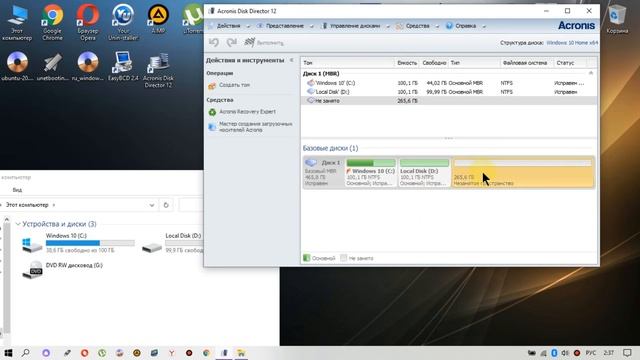Viewport: 640px width, 360px height.
Task: Select the 265,6 ГБ unallocated space block
Action: (x=523, y=172)
